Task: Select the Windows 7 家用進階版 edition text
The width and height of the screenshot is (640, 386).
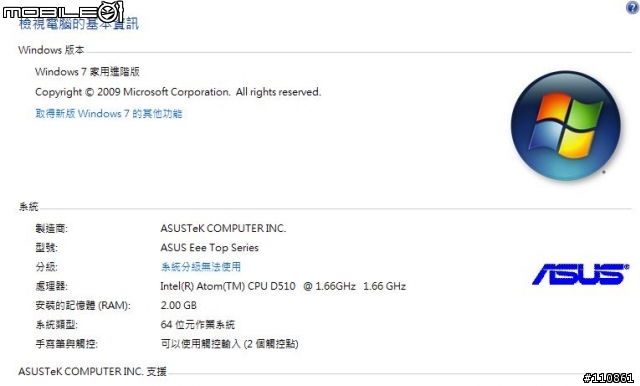Action: pos(87,72)
